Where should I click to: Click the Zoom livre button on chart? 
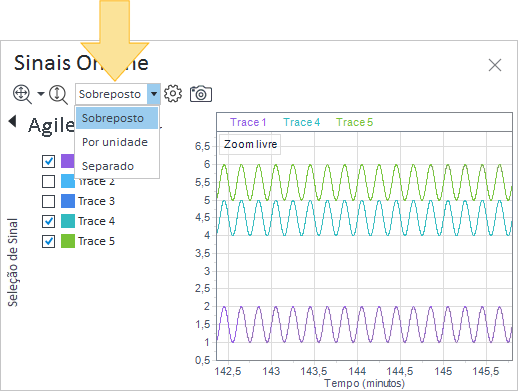pos(250,144)
